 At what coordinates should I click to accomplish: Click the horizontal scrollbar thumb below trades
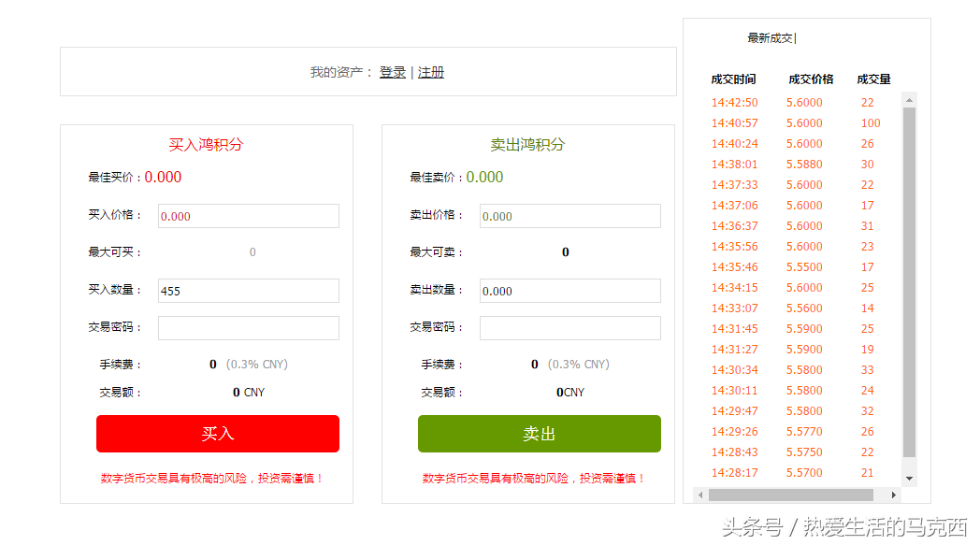tap(790, 495)
